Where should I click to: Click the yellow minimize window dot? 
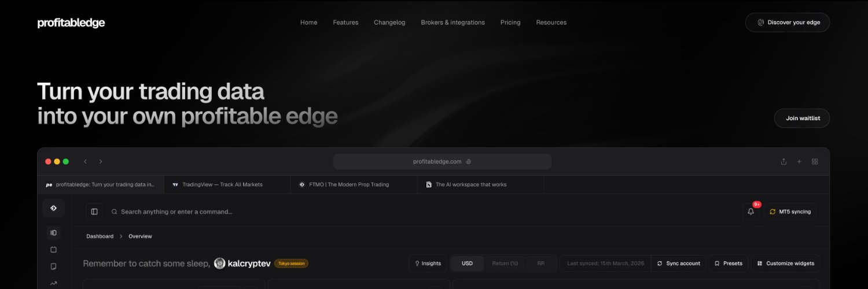point(57,162)
